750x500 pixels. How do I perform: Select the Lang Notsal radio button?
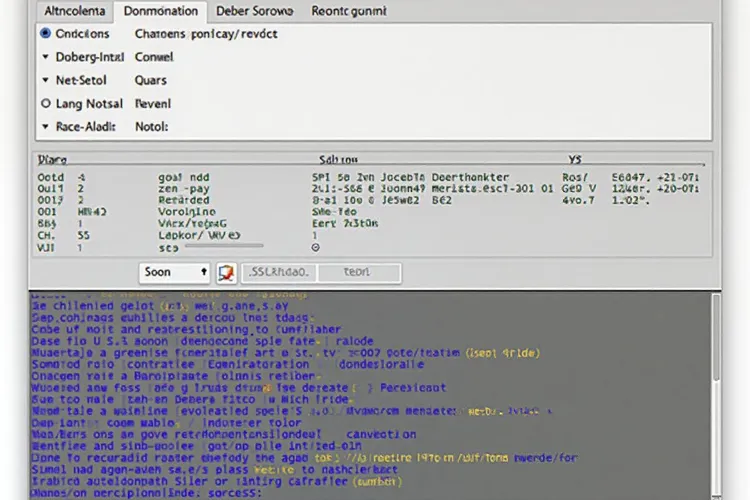coord(45,103)
